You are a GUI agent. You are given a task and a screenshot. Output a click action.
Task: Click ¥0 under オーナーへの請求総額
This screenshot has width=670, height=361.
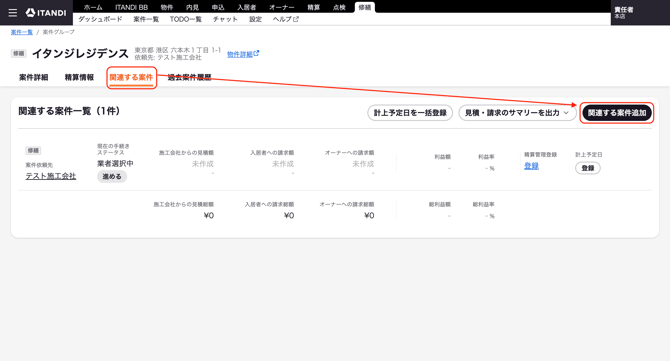[x=369, y=215]
